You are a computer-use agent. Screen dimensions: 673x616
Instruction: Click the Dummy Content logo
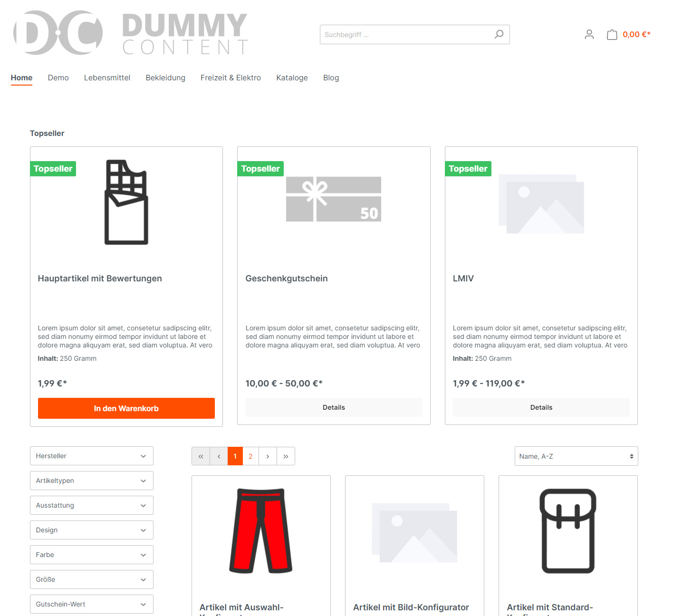pos(131,33)
